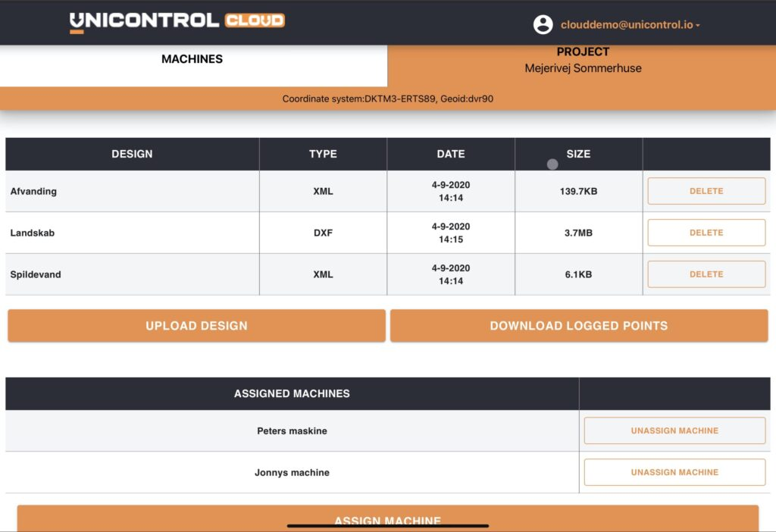776x532 pixels.
Task: Download the logged points
Action: [x=580, y=325]
